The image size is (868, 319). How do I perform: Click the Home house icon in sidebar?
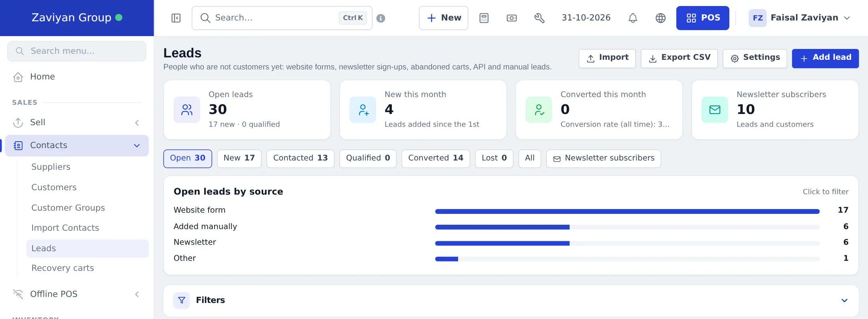(18, 77)
